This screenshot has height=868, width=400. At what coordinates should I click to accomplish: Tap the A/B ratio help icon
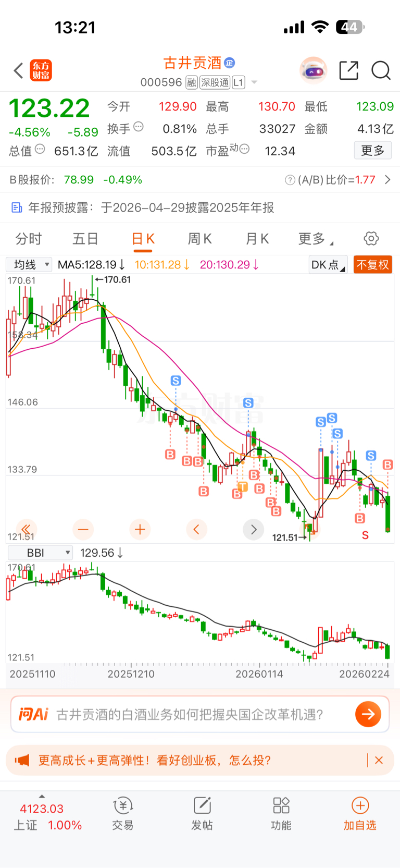(x=290, y=180)
